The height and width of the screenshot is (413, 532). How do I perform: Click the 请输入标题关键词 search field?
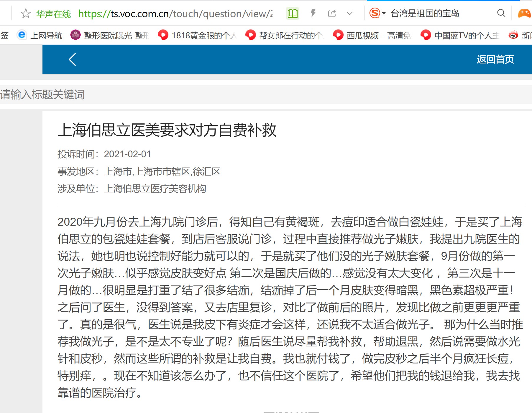point(266,95)
